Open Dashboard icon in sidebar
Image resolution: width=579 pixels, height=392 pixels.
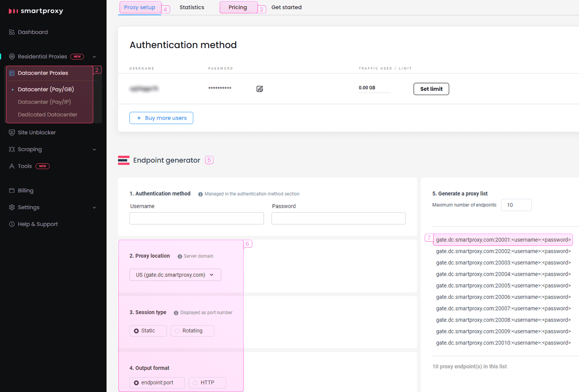tap(12, 32)
